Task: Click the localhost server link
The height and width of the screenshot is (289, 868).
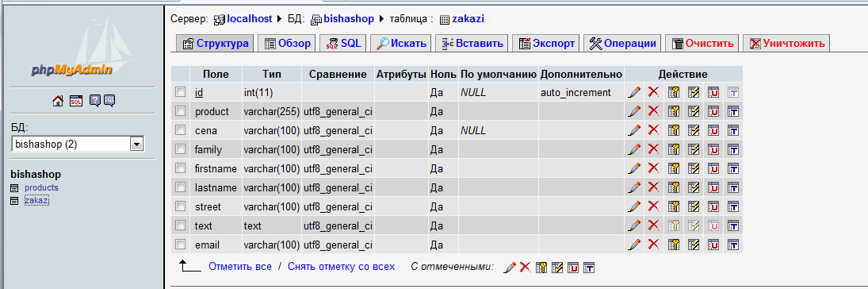Action: 250,18
